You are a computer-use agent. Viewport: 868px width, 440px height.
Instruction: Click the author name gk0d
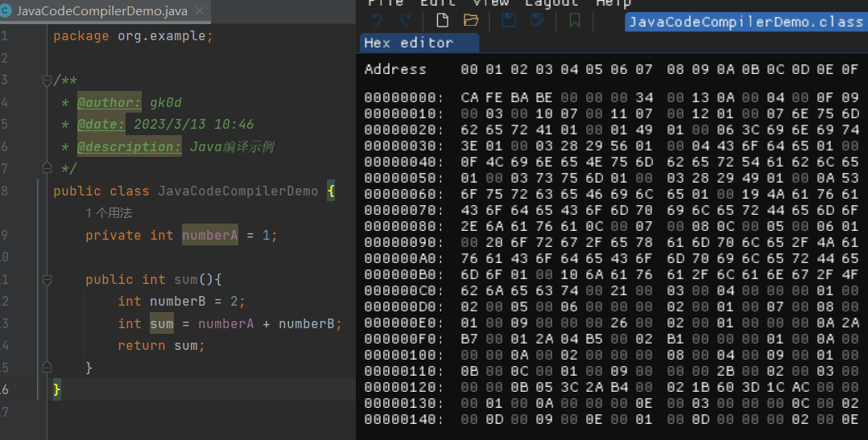point(166,102)
